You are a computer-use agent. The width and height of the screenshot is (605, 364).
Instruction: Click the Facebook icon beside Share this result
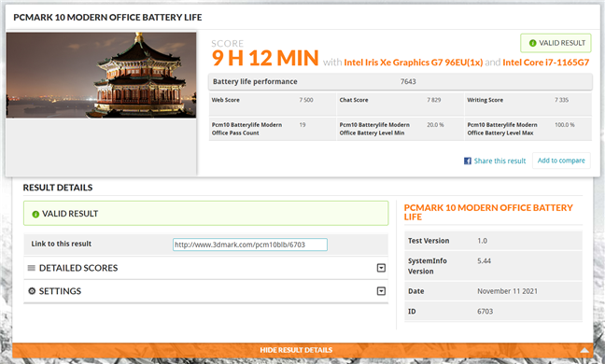(467, 161)
